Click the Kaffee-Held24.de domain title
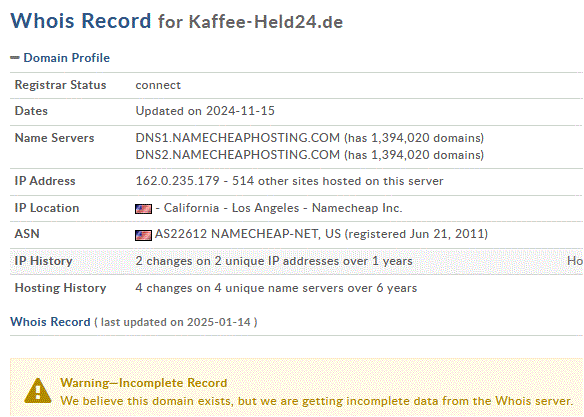 tap(266, 22)
